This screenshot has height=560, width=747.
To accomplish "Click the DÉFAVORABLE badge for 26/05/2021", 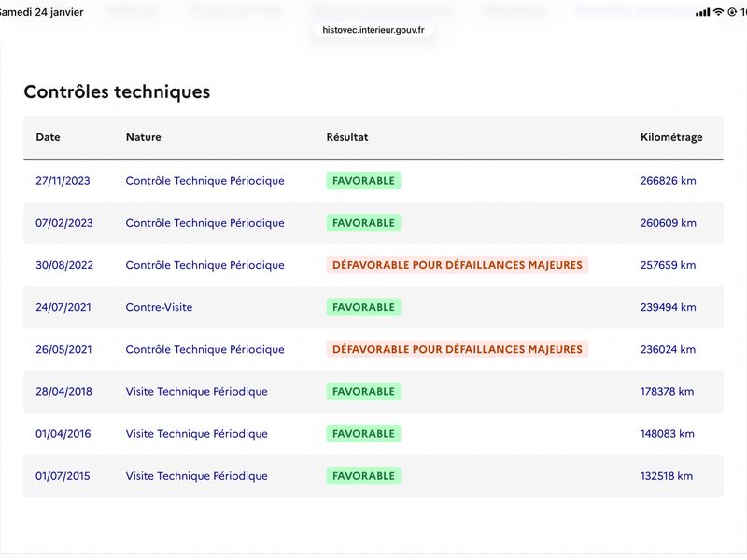I will (458, 349).
